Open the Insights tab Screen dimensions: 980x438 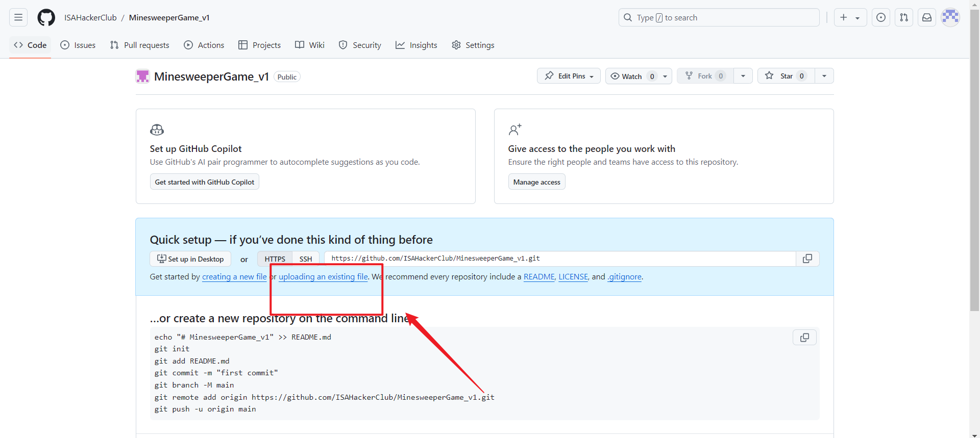click(x=416, y=45)
